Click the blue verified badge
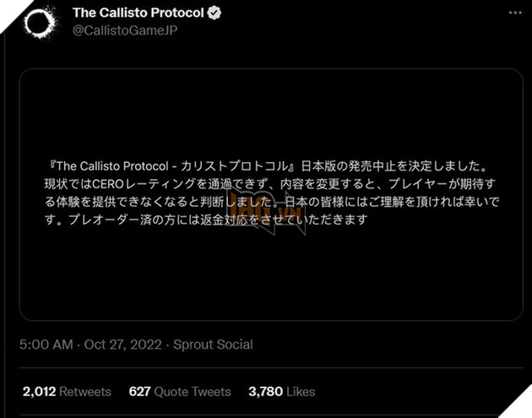 pyautogui.click(x=214, y=13)
